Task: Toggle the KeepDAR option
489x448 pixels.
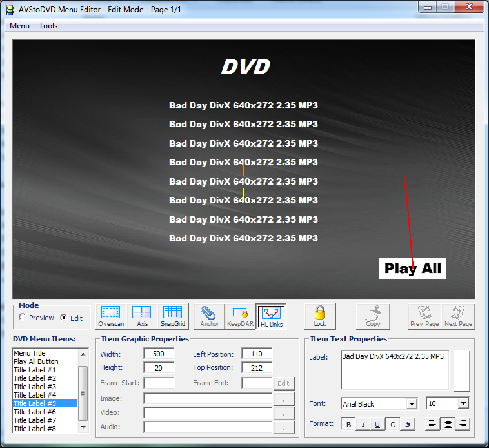Action: pos(240,316)
